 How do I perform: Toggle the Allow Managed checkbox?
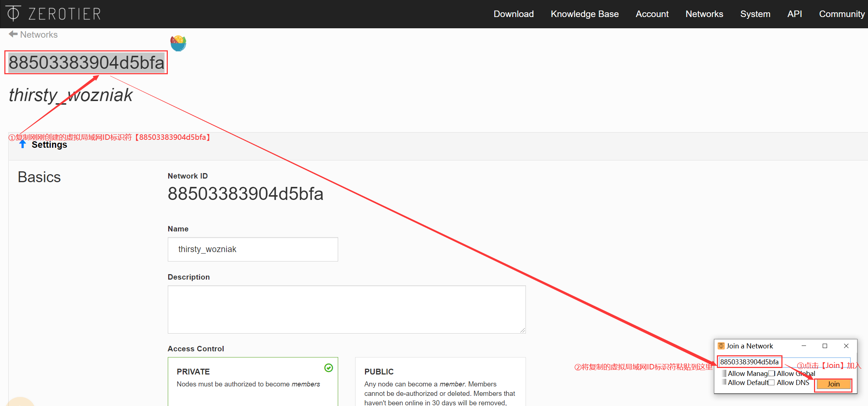(x=724, y=373)
